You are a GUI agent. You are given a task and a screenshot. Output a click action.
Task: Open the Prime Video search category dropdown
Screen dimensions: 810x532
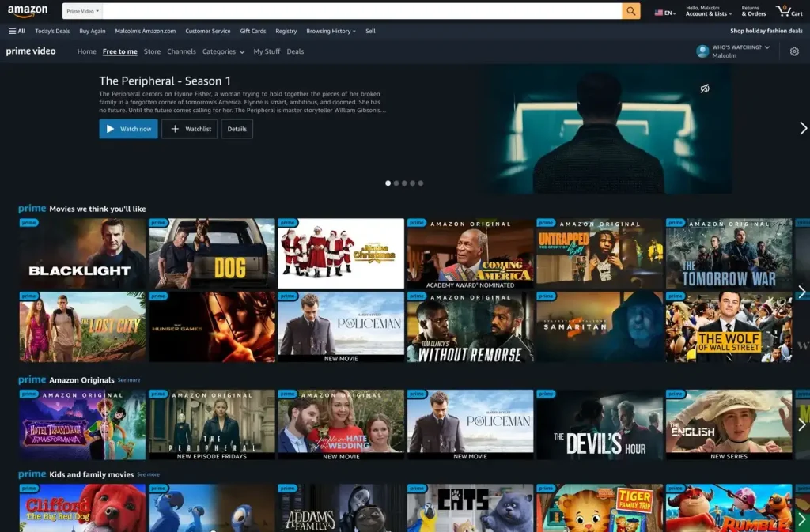click(x=82, y=11)
